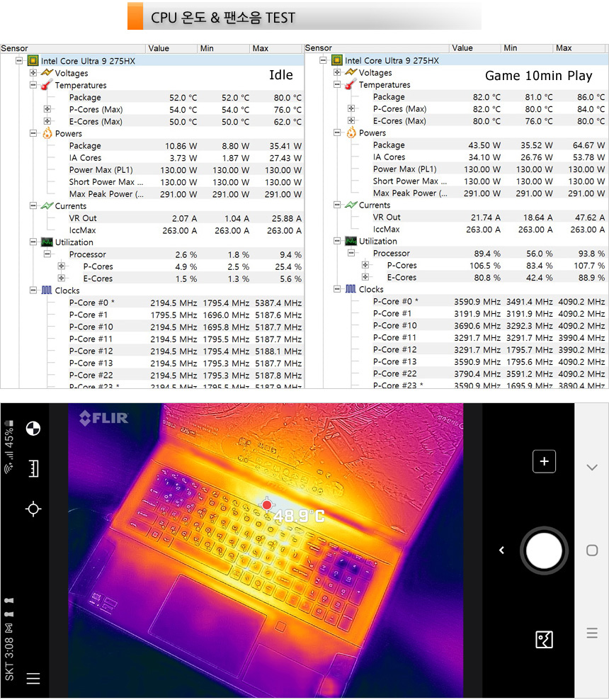Select Intel Core Ultra 9 275HX in Idle panel
Screen dimensions: 609x700
point(88,61)
